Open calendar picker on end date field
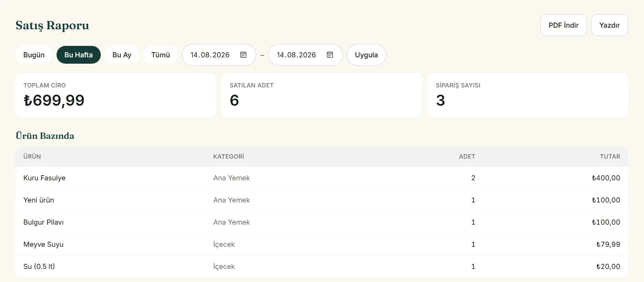This screenshot has width=644, height=282. 330,55
